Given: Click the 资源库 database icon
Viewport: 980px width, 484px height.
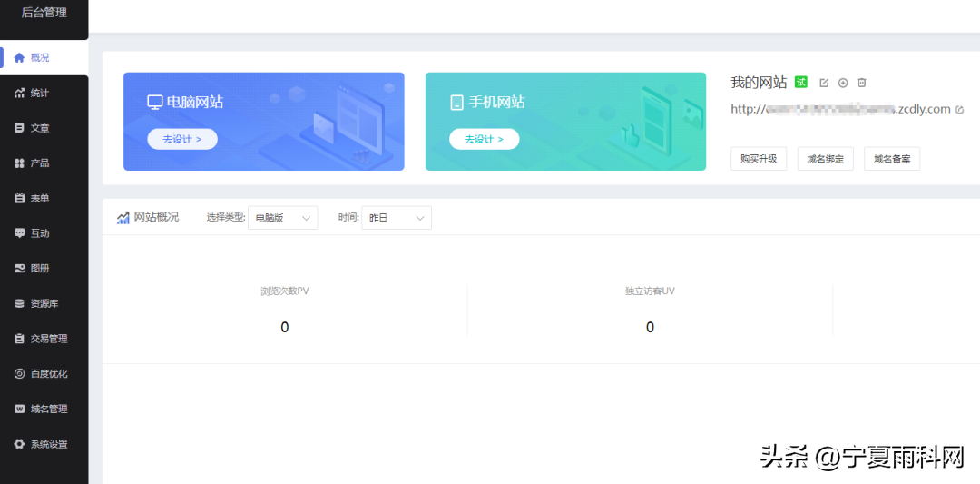Looking at the screenshot, I should [x=19, y=303].
